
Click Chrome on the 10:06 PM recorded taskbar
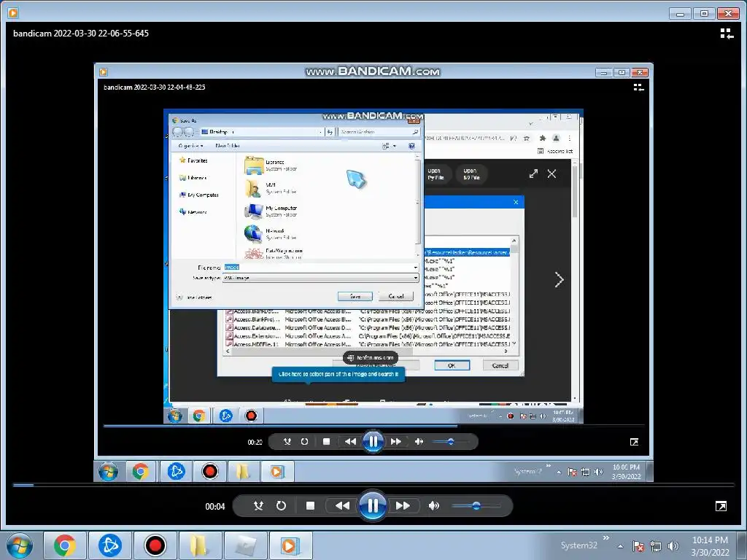tap(140, 472)
